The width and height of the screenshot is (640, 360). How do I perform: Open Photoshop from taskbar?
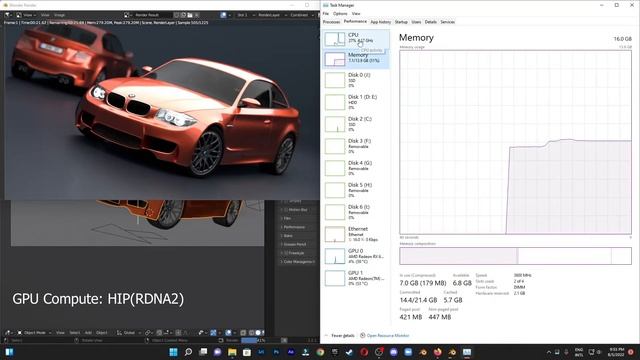[276, 352]
